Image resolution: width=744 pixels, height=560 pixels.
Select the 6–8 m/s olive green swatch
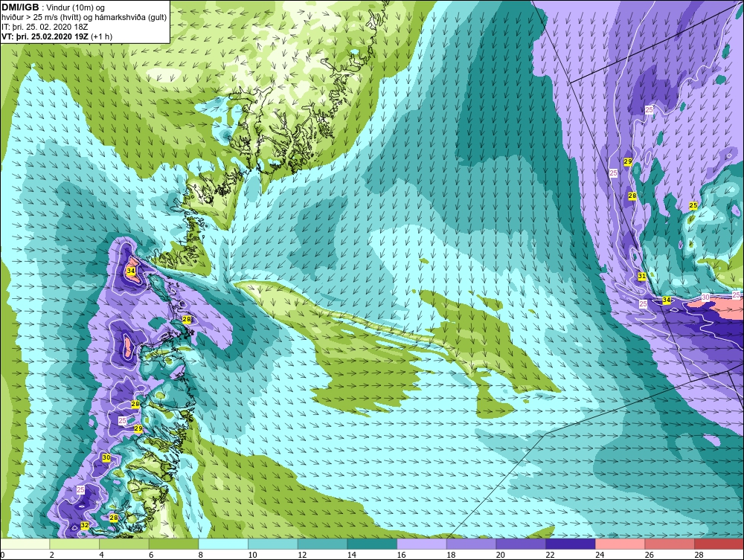(x=173, y=544)
